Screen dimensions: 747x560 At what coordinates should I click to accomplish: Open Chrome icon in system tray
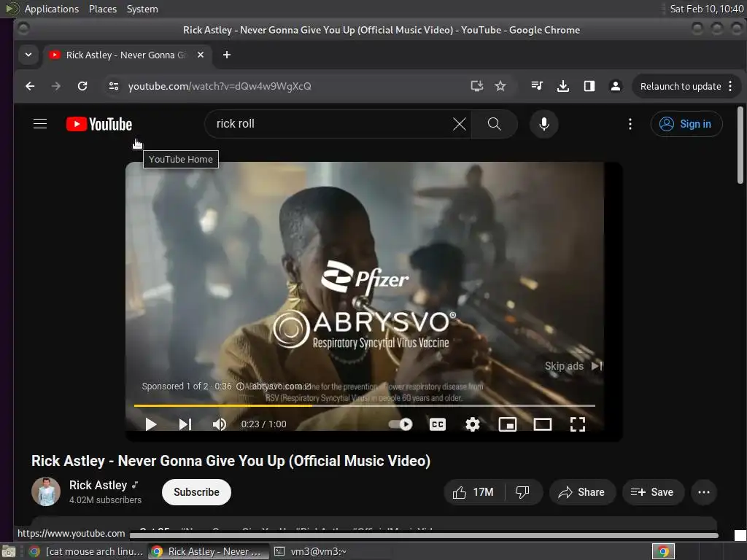coord(663,551)
